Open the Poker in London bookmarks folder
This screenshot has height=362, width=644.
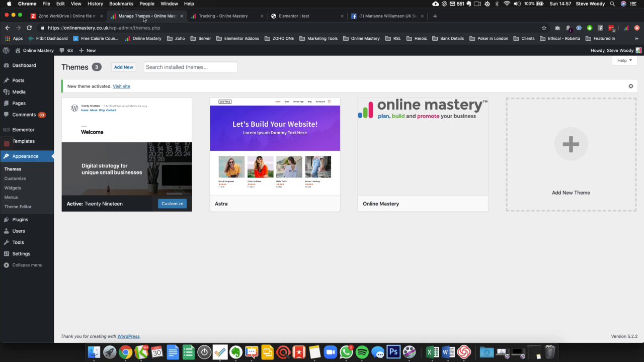489,38
